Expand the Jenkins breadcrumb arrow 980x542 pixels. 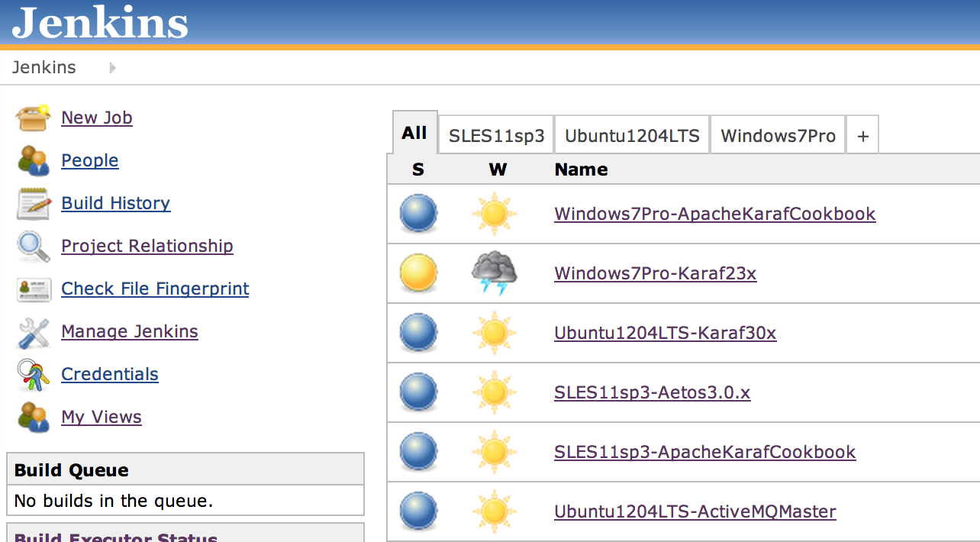(x=112, y=68)
